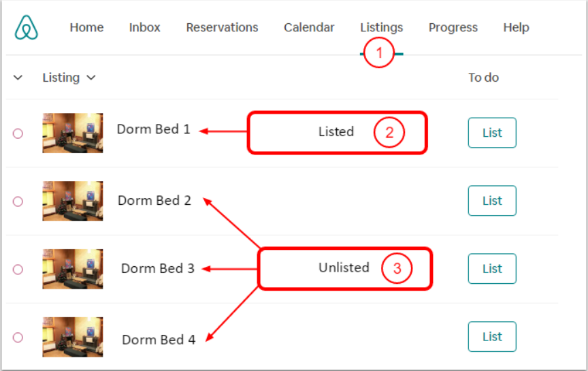The width and height of the screenshot is (588, 371).
Task: Open the Dorm Bed 3 listing photo
Action: click(x=73, y=269)
